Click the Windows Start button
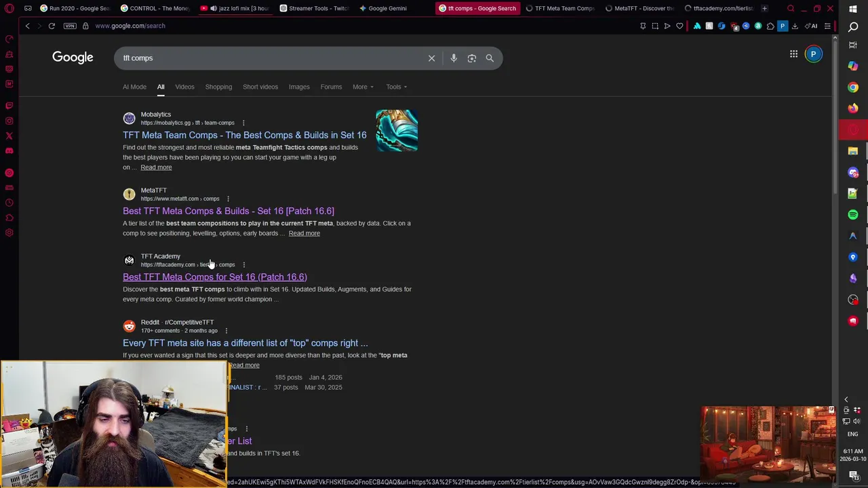The width and height of the screenshot is (868, 488). click(x=853, y=9)
